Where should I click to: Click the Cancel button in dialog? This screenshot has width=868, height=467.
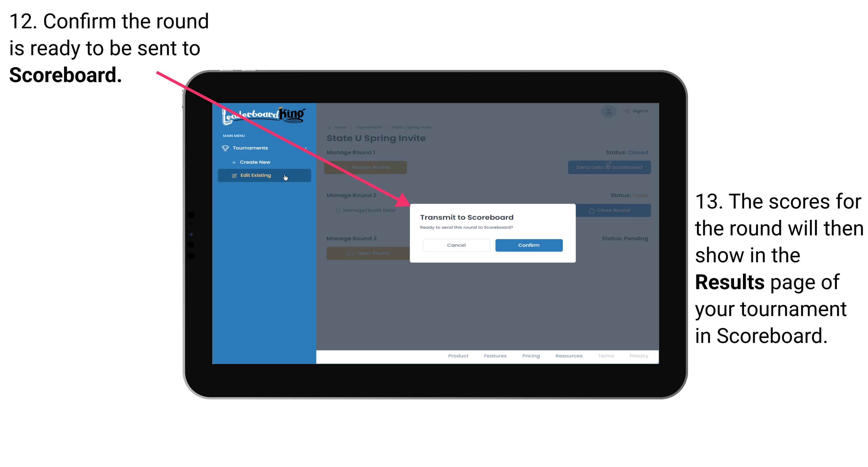(456, 244)
